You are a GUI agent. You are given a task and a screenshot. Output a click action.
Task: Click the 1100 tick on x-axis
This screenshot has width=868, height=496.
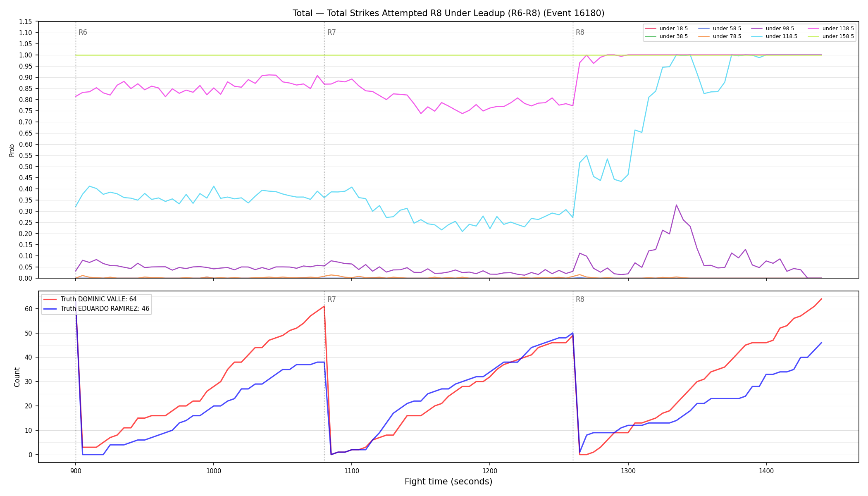351,471
